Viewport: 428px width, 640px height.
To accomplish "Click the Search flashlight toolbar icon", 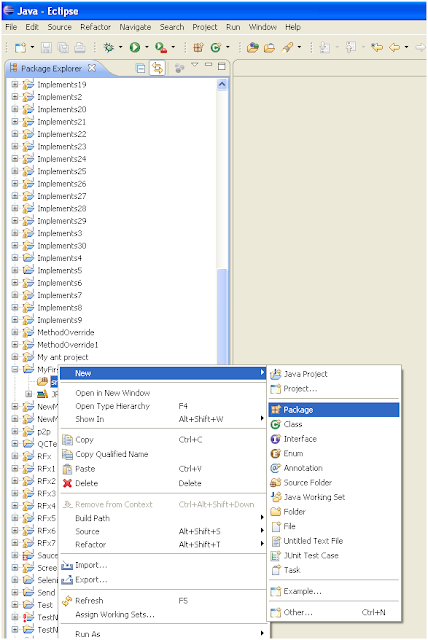I will click(x=287, y=48).
